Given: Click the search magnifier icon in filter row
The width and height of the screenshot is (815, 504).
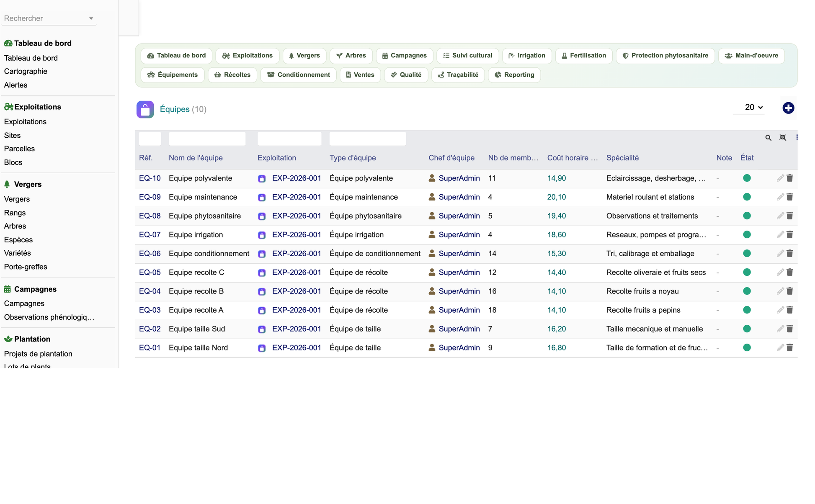Looking at the screenshot, I should (x=768, y=138).
